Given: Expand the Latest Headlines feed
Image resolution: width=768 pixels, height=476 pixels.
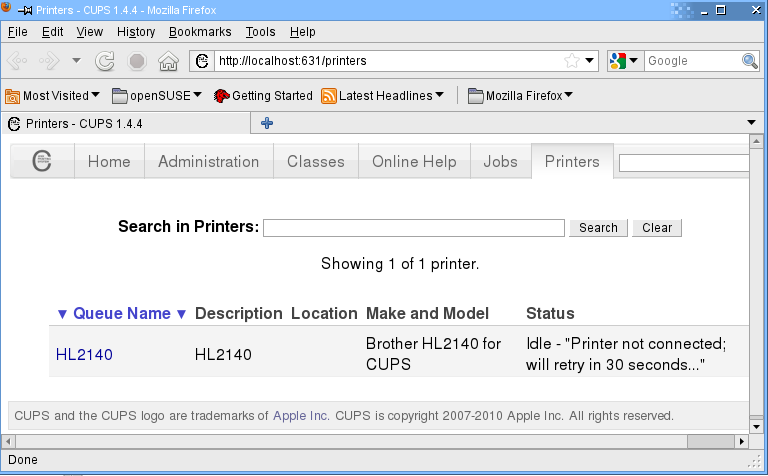Looking at the screenshot, I should click(383, 96).
